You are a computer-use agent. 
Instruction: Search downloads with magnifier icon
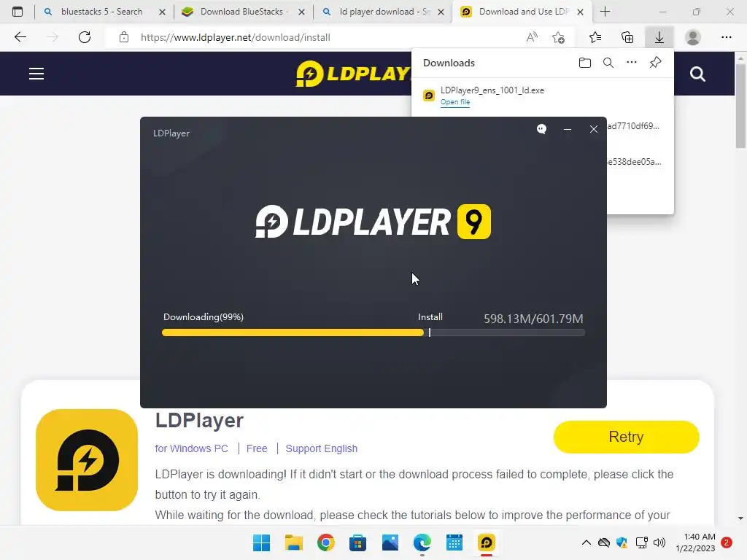tap(608, 63)
